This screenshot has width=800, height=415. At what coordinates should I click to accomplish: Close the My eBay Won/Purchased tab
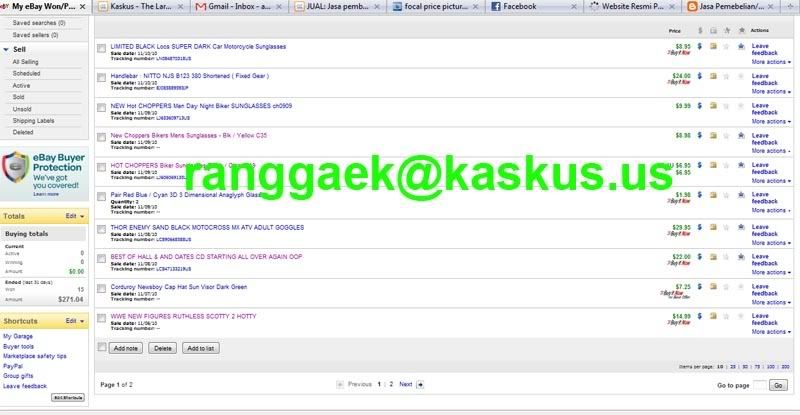click(83, 7)
